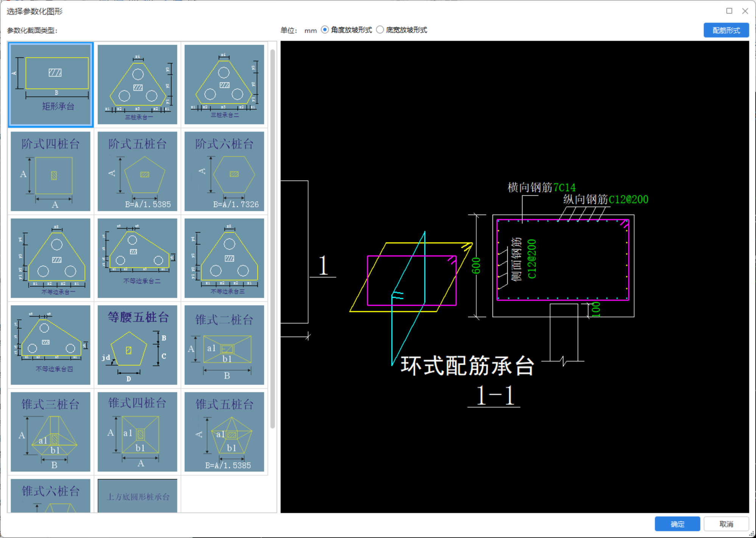
Task: Open the 配筋形式 button
Action: pos(726,30)
